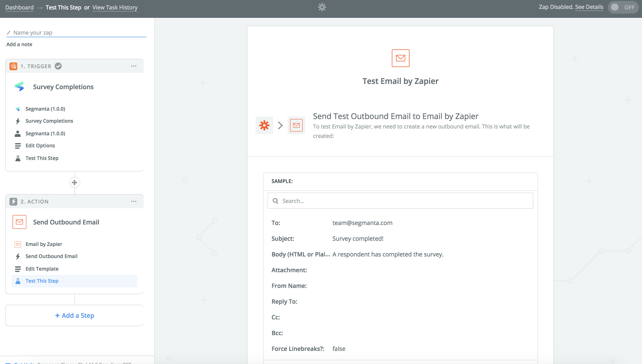Click SAMPLE: header
642x364 pixels.
pos(282,181)
